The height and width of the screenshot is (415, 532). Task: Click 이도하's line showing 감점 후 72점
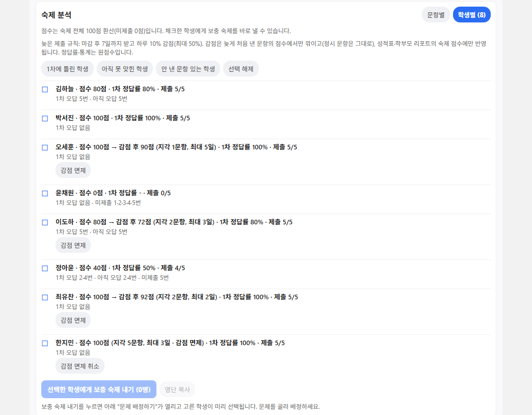[174, 222]
